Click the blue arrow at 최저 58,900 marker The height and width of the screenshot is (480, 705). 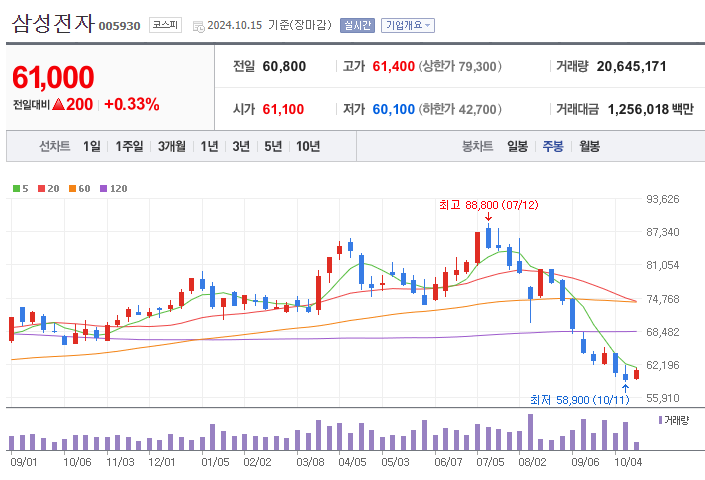625,387
